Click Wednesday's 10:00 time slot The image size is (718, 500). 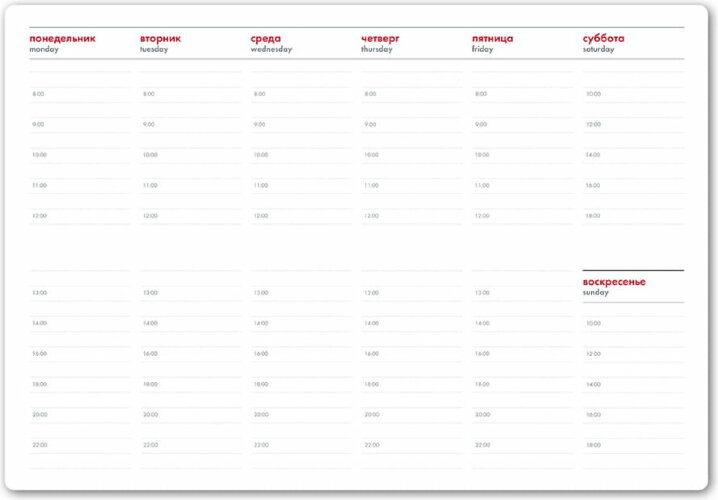click(x=301, y=155)
